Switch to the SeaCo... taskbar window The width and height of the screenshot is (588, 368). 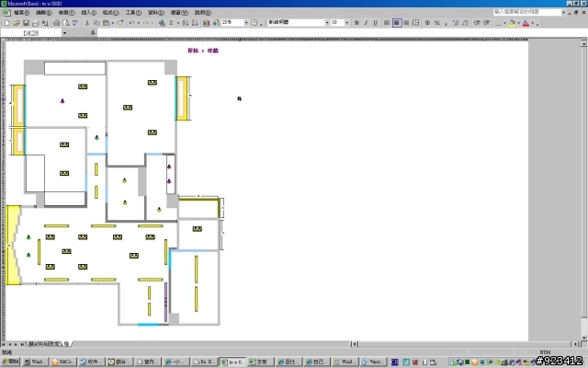63,362
